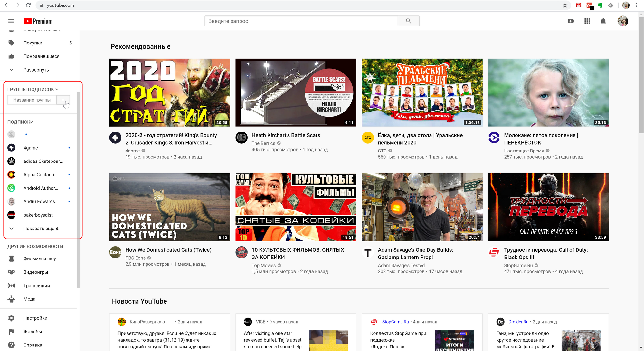Open the YouTube apps grid

click(x=587, y=21)
